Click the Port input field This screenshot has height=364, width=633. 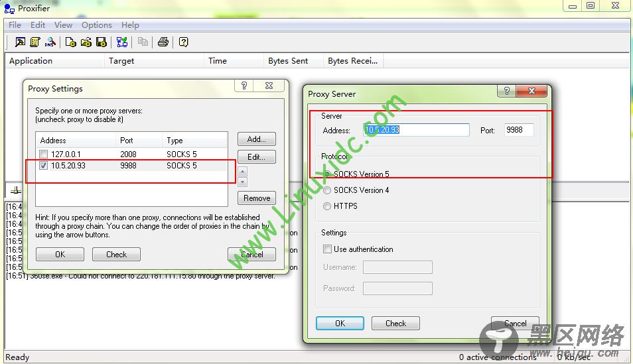pos(519,130)
